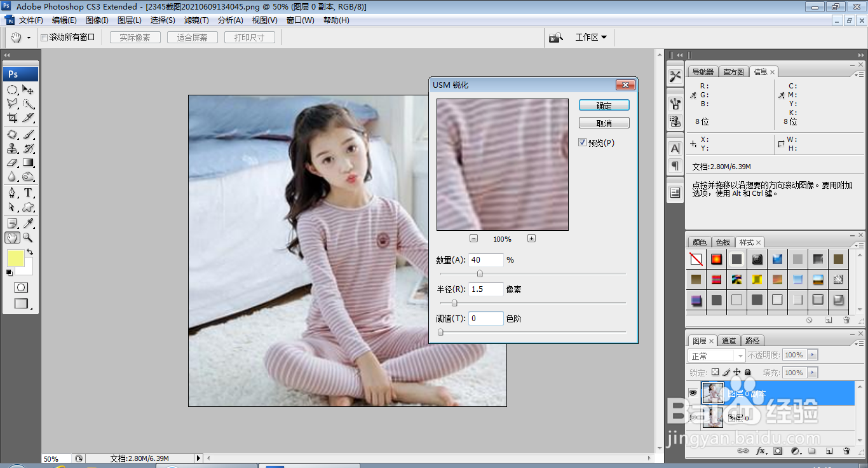Open the Character panel dock icon
Screen dimensions: 868x468
pos(675,148)
